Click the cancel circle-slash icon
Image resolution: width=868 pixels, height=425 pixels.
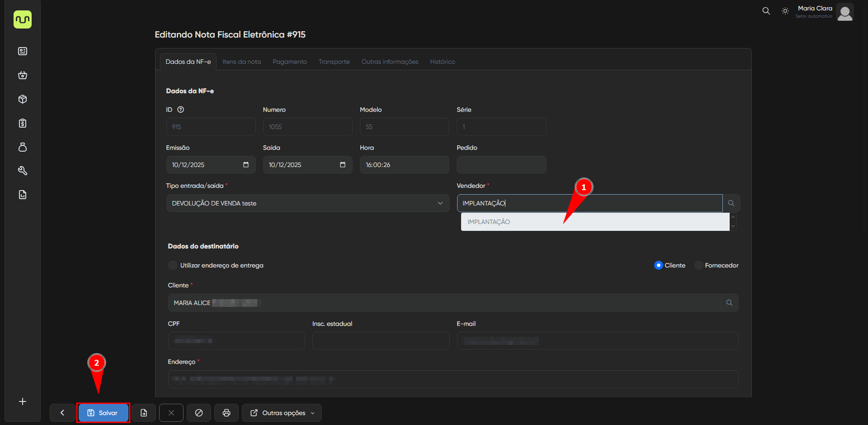coord(198,413)
